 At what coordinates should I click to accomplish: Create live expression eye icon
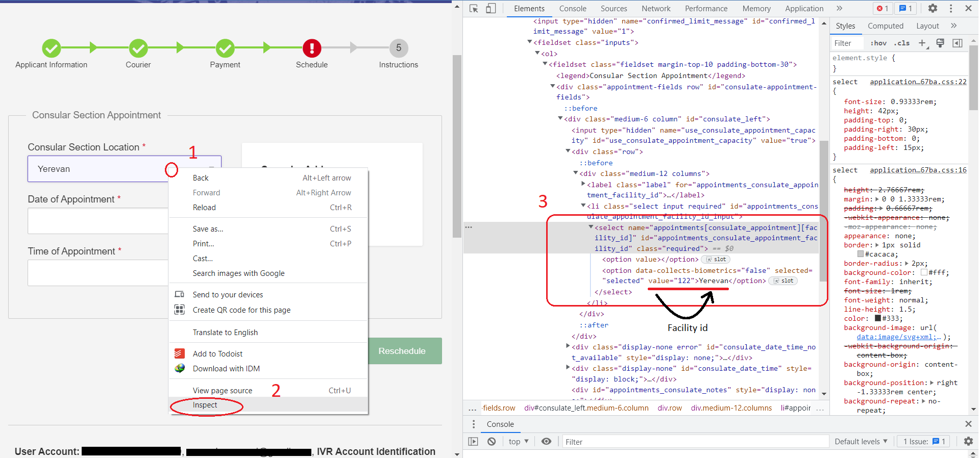click(x=546, y=441)
